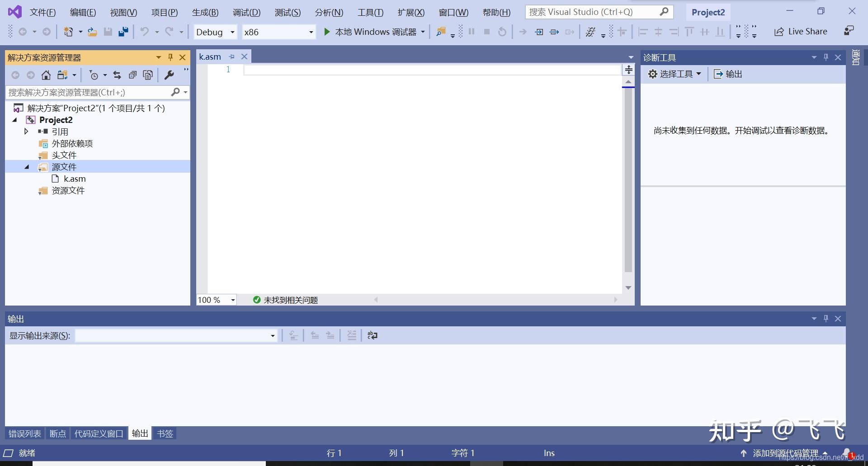Open the Debug configuration dropdown
This screenshot has width=868, height=466.
(x=231, y=32)
